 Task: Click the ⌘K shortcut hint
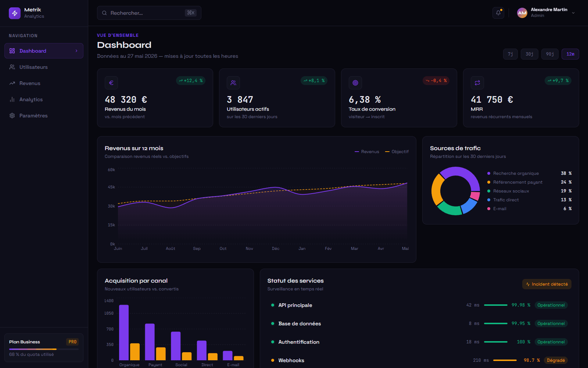pos(191,13)
